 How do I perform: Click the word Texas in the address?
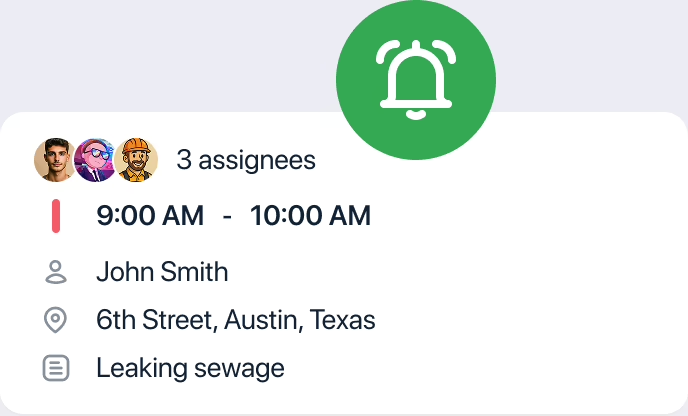pyautogui.click(x=342, y=320)
